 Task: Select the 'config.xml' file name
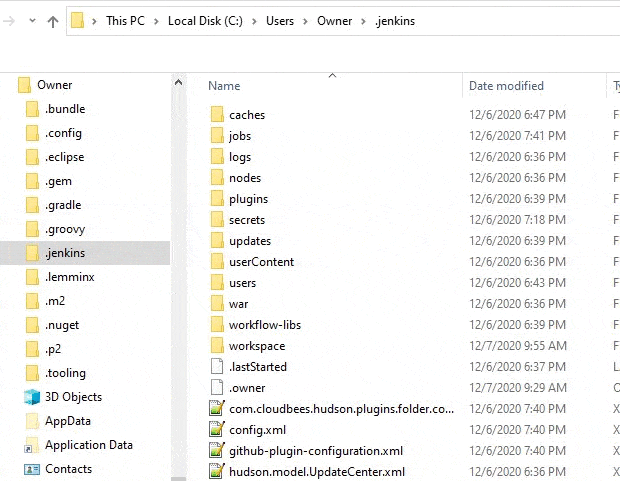click(x=257, y=430)
